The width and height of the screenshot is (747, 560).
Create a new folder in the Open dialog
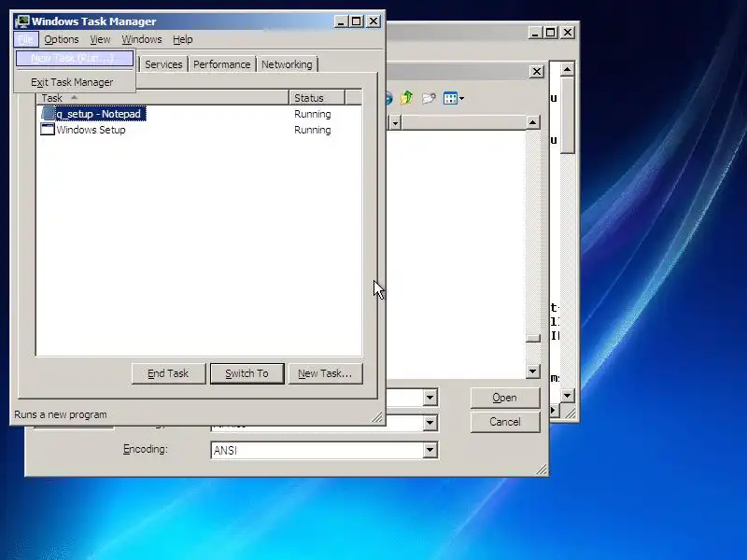point(429,98)
